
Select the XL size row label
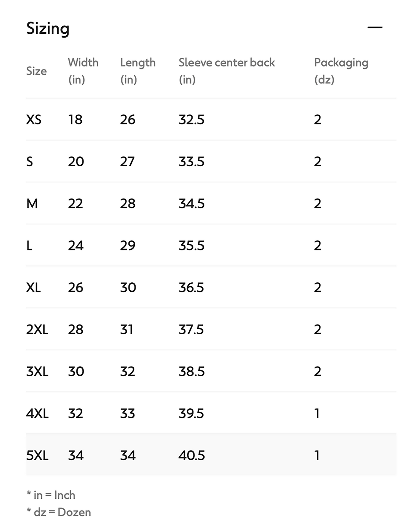click(33, 288)
